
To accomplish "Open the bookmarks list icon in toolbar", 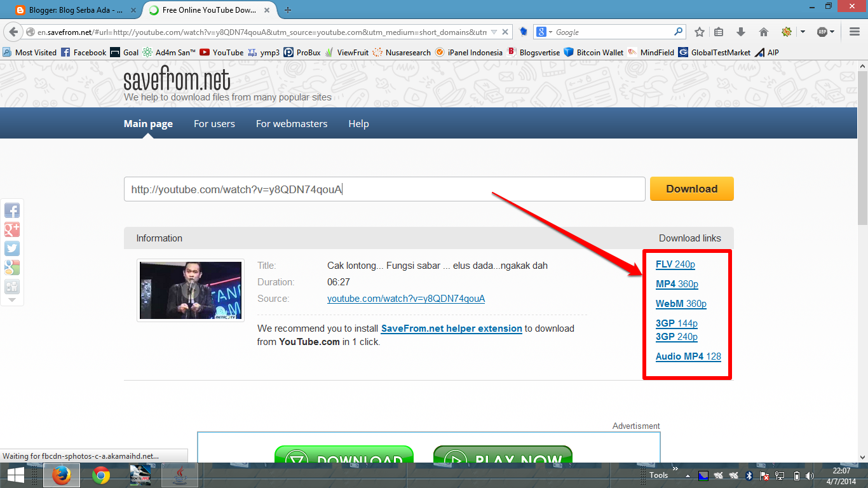I will (719, 32).
